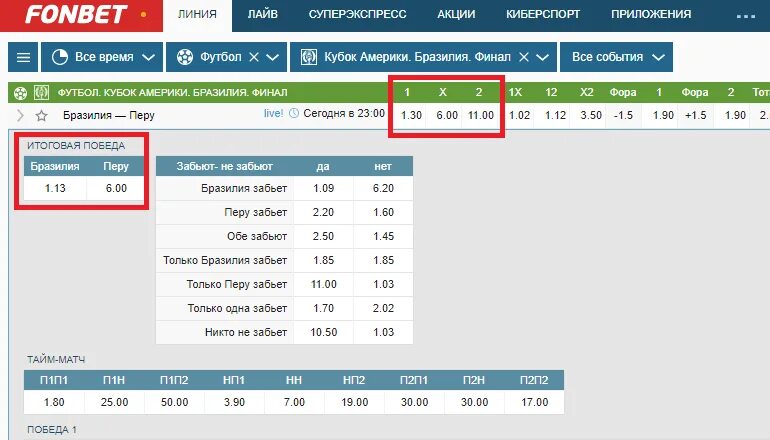Select 1X double chance odds 1.02
770x440 pixels.
click(x=519, y=115)
